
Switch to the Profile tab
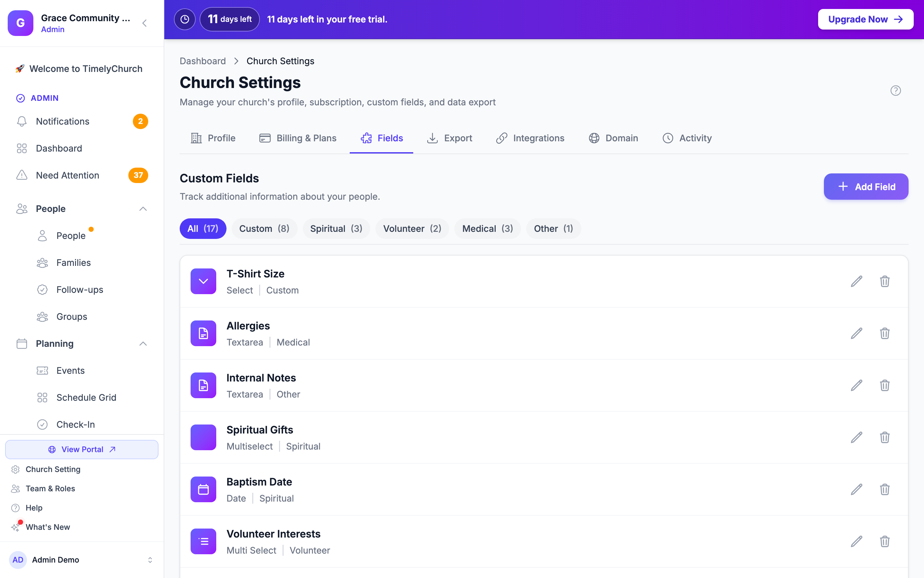click(213, 138)
